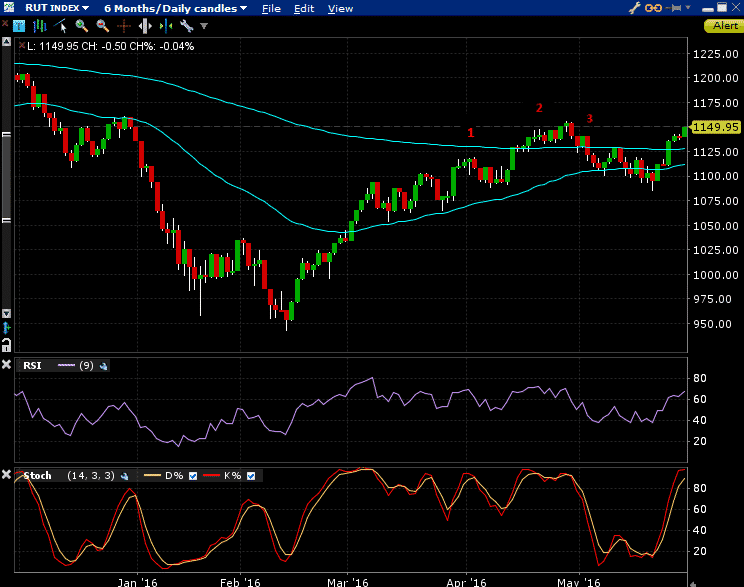Close the RSI study panel
Screen dimensions: 744x587
tap(7, 364)
